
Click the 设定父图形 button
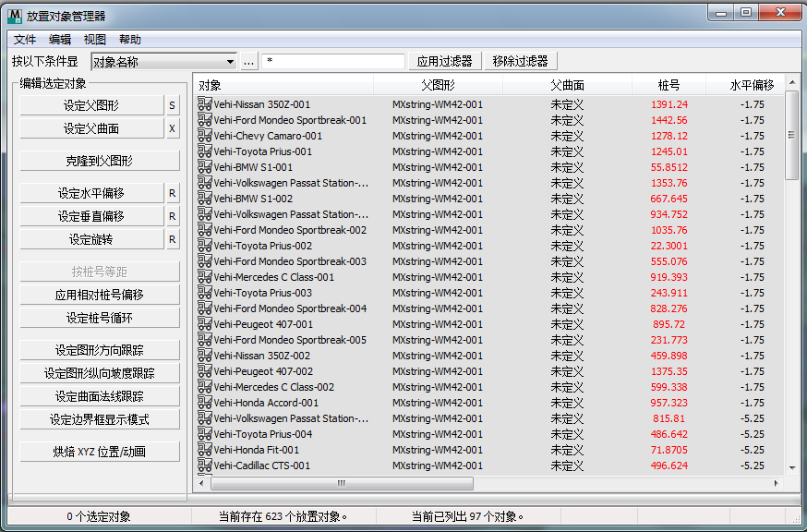click(91, 105)
